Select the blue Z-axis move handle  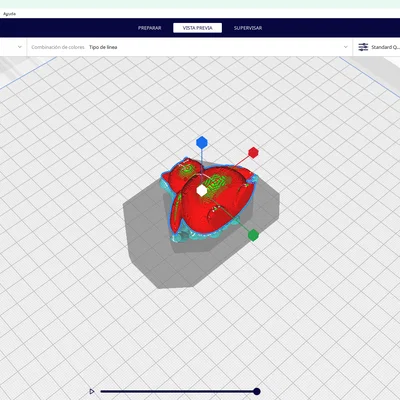[202, 142]
